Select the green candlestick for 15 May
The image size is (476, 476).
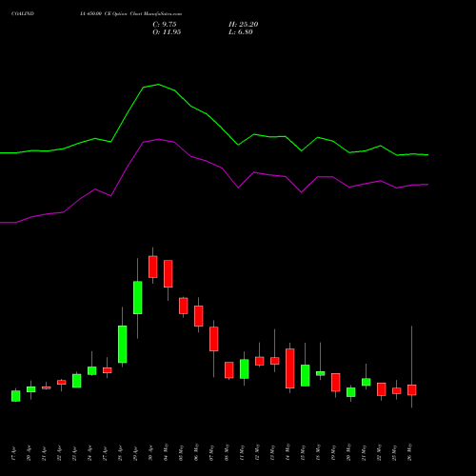(x=306, y=375)
